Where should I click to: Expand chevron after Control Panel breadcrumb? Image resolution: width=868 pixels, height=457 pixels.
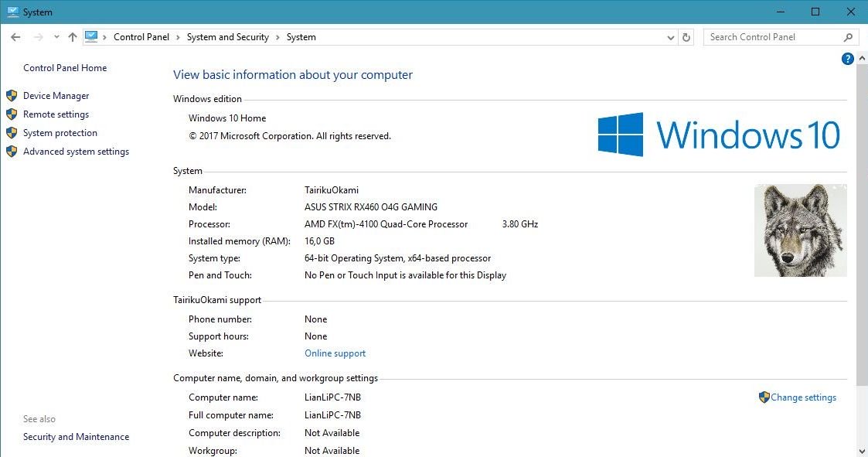178,37
